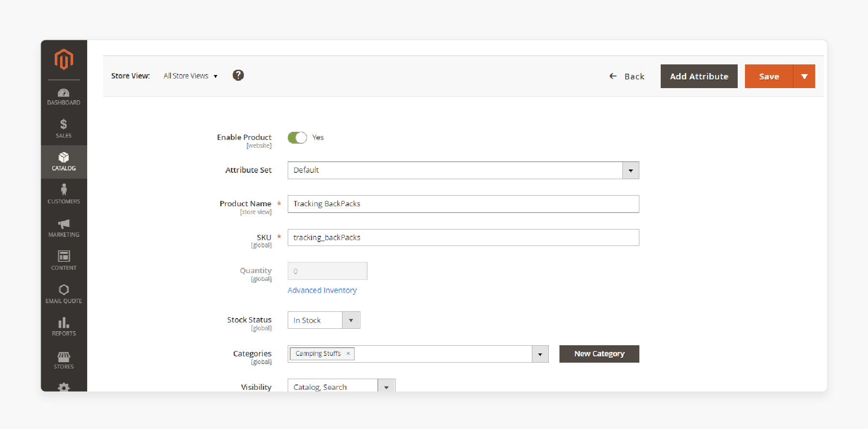Open the Marketing sidebar menu
The height and width of the screenshot is (429, 868).
click(x=64, y=228)
